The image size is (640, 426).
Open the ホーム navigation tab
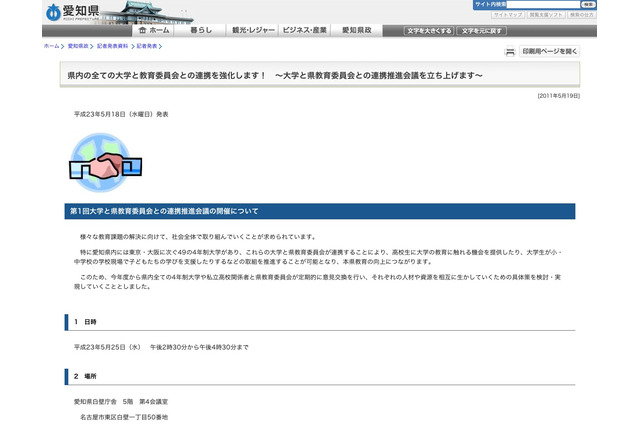click(153, 31)
